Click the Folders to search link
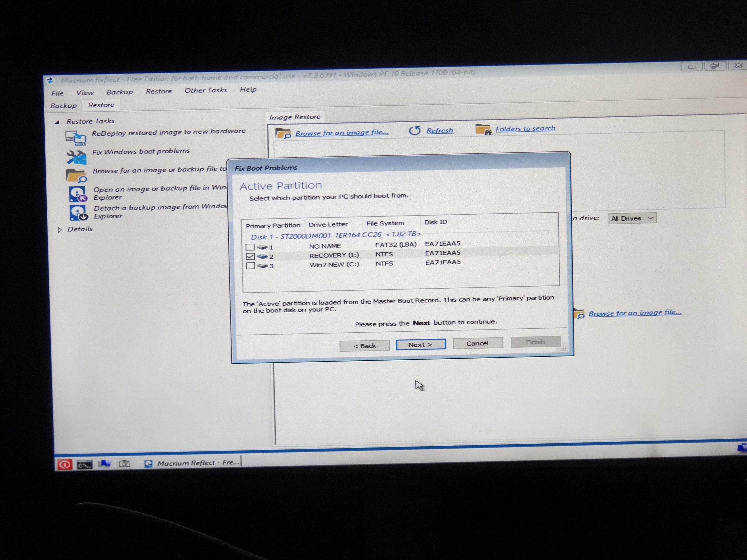 (x=525, y=128)
